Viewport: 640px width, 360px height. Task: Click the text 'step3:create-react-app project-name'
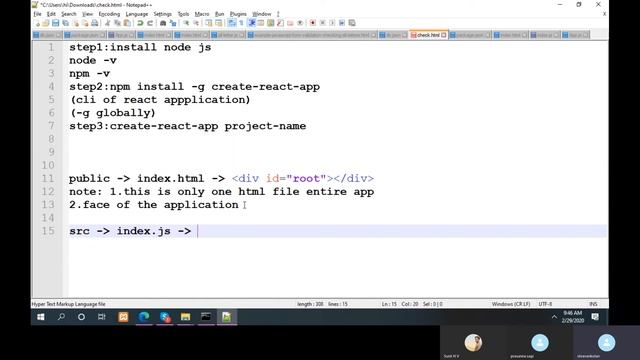(x=187, y=126)
